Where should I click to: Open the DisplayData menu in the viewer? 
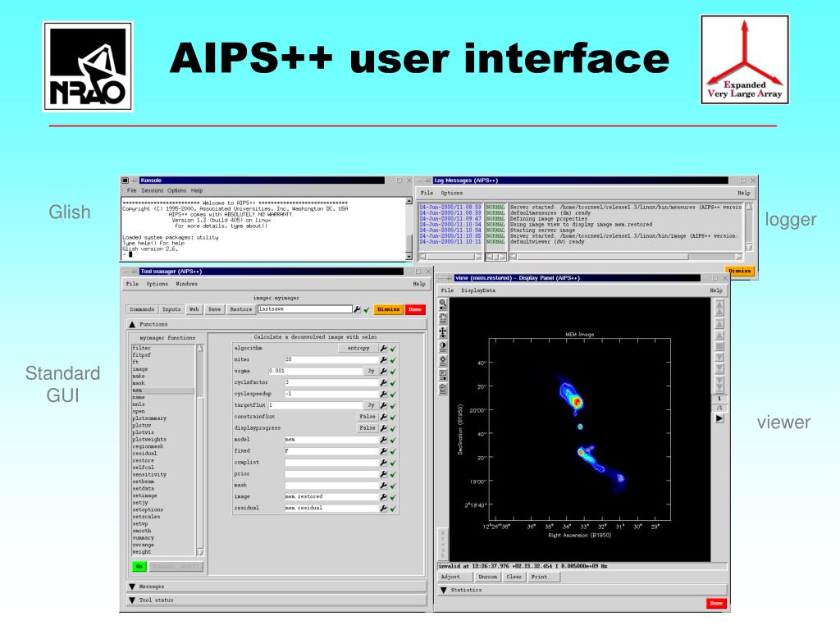tap(478, 290)
